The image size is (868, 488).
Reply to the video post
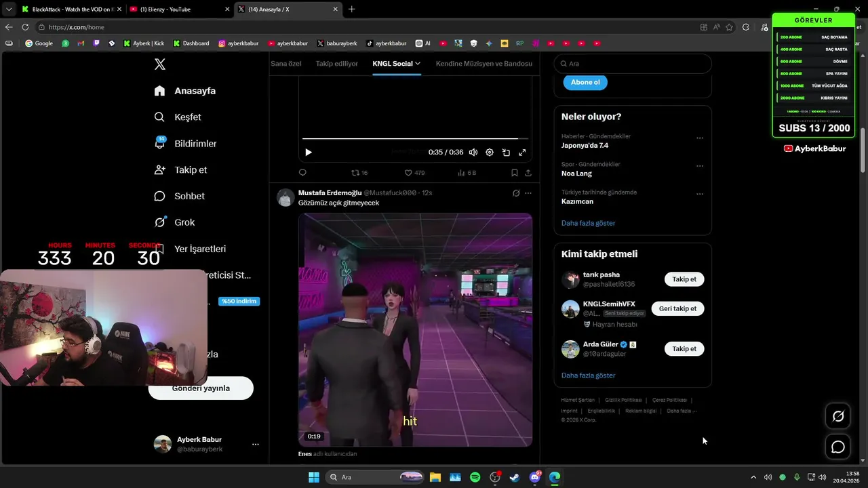pos(302,173)
